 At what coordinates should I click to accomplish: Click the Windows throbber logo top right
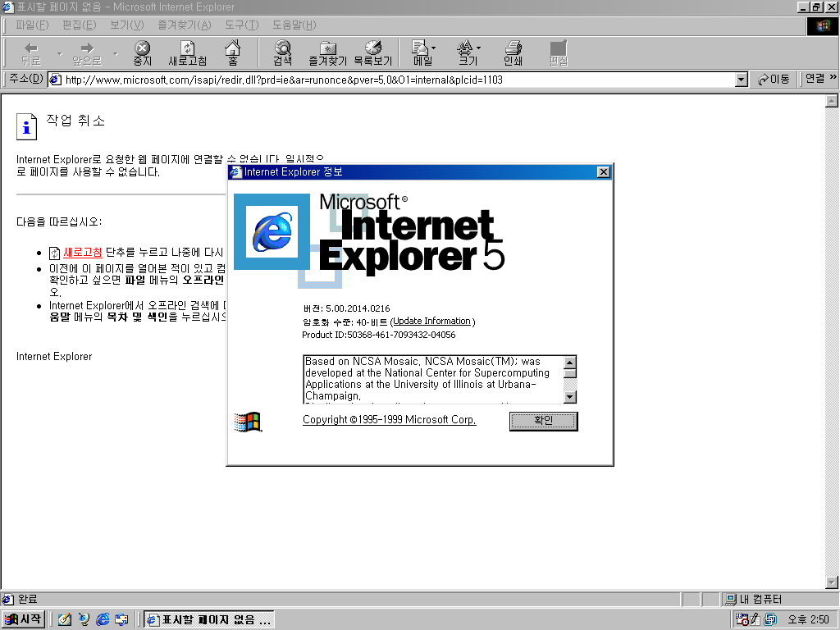pyautogui.click(x=822, y=25)
